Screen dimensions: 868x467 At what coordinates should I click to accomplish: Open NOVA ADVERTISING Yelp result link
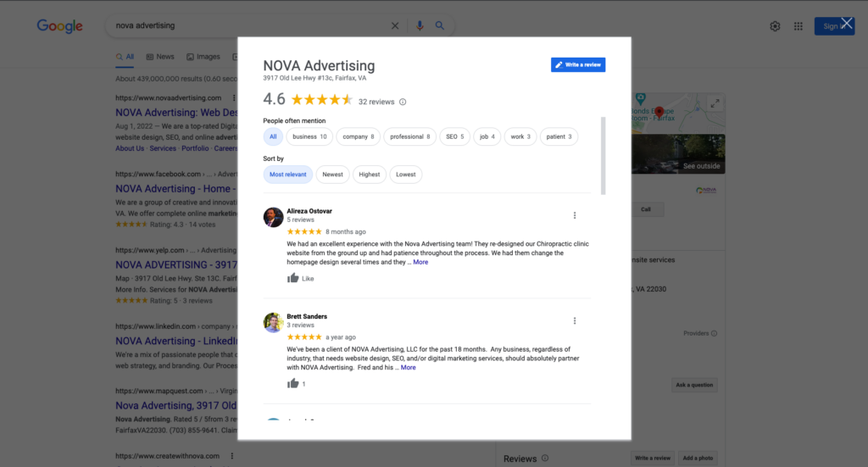(176, 265)
